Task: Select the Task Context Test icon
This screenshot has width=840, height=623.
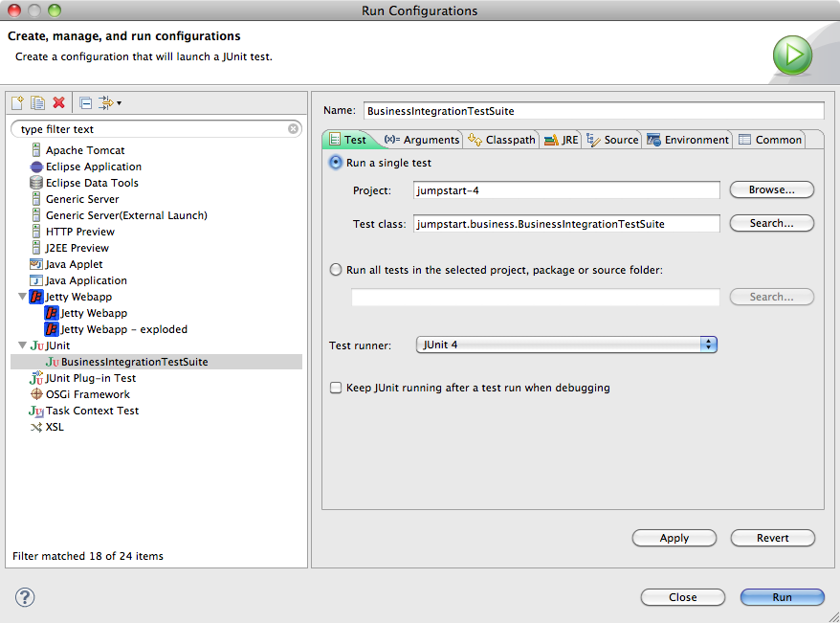Action: pos(36,411)
